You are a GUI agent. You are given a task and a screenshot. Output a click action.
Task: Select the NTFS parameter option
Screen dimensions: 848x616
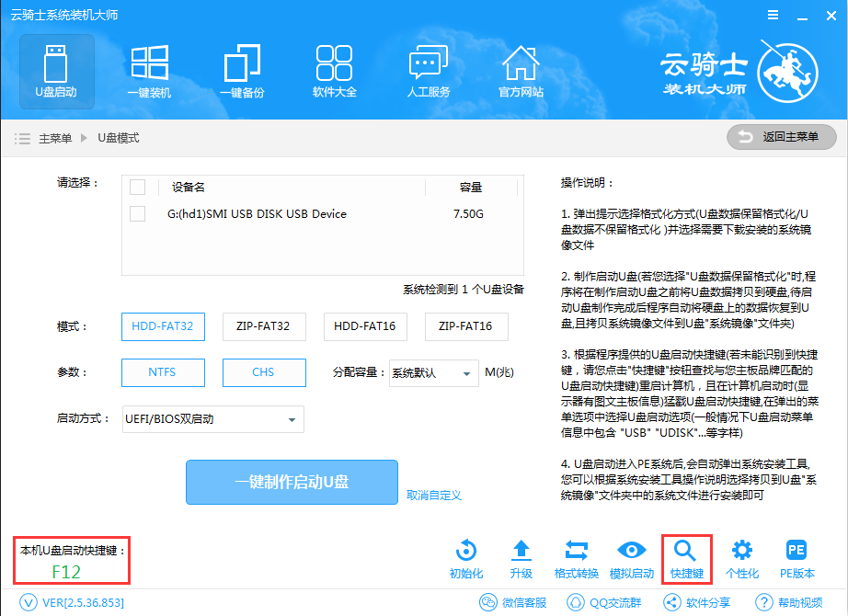pos(163,372)
